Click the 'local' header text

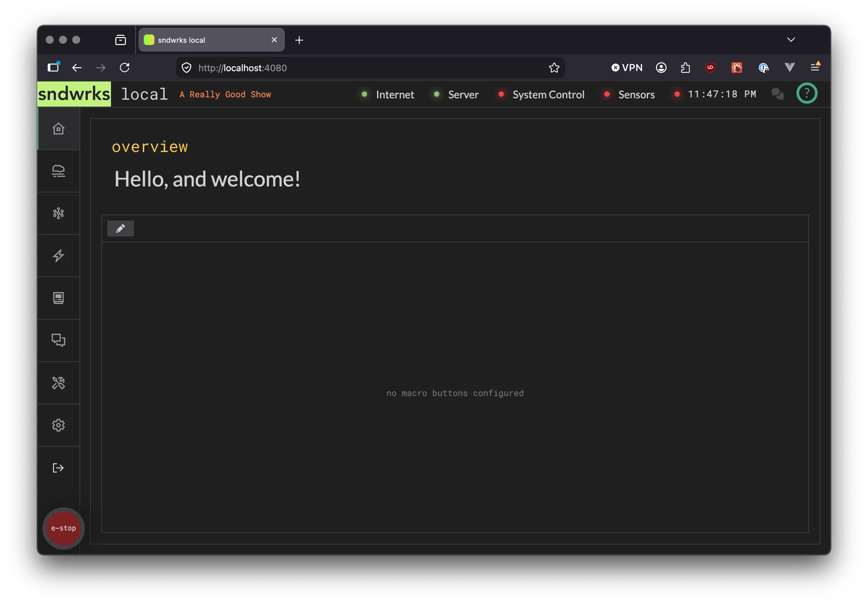coord(144,94)
